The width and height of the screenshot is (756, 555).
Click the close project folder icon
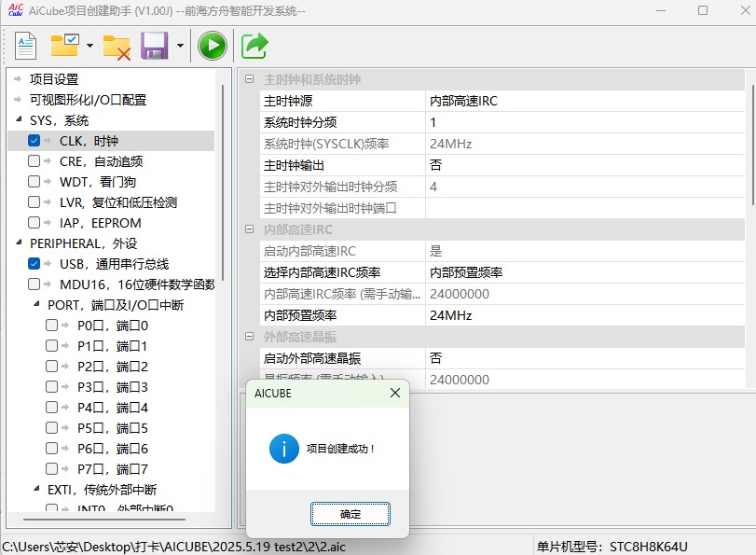[117, 48]
